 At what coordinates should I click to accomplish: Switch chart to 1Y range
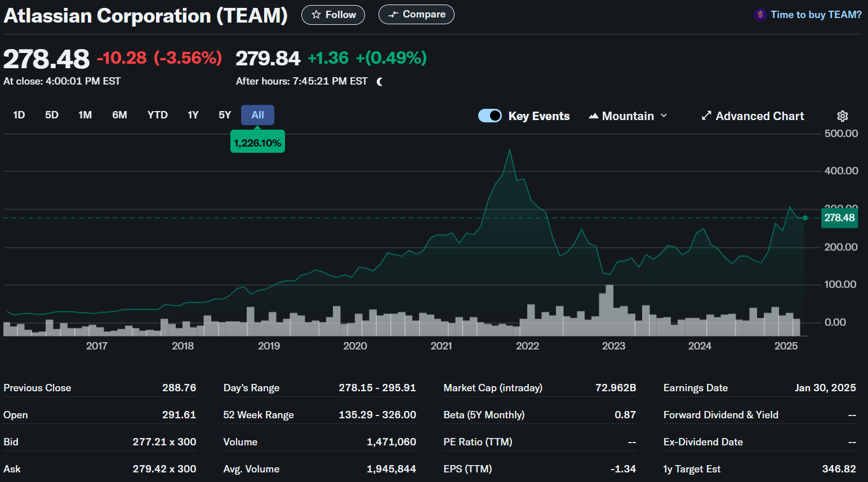pos(193,115)
